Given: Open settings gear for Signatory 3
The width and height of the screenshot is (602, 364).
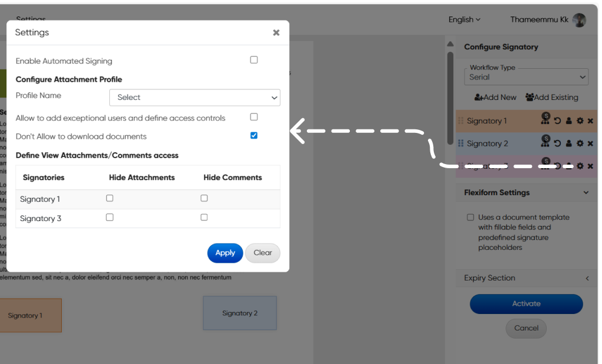Looking at the screenshot, I should pos(580,166).
